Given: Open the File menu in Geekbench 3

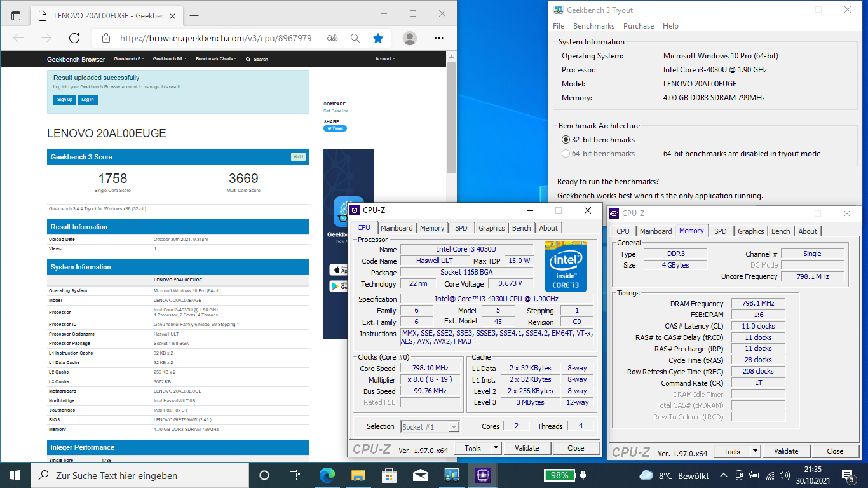Looking at the screenshot, I should click(x=559, y=26).
